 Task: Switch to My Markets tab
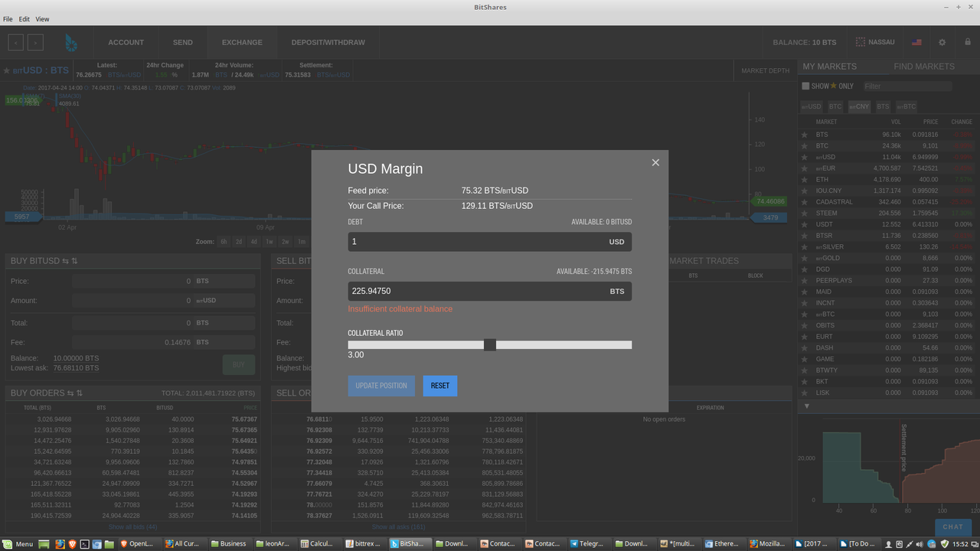829,67
